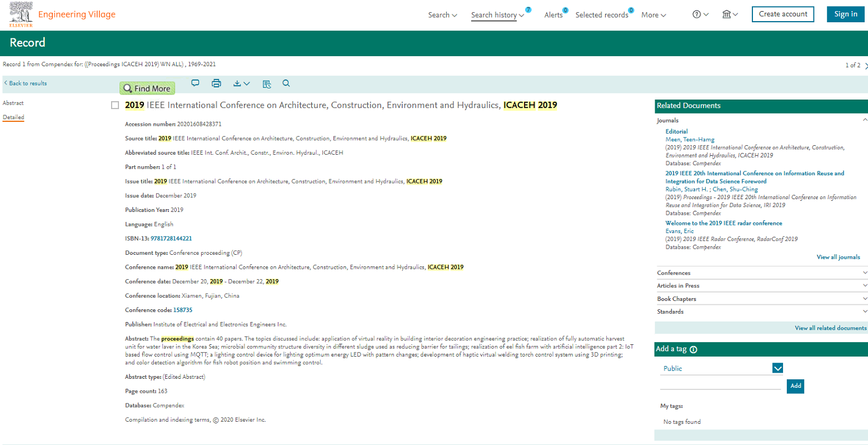This screenshot has width=868, height=445.
Task: Select the record checkbox beside the title
Action: click(x=115, y=105)
